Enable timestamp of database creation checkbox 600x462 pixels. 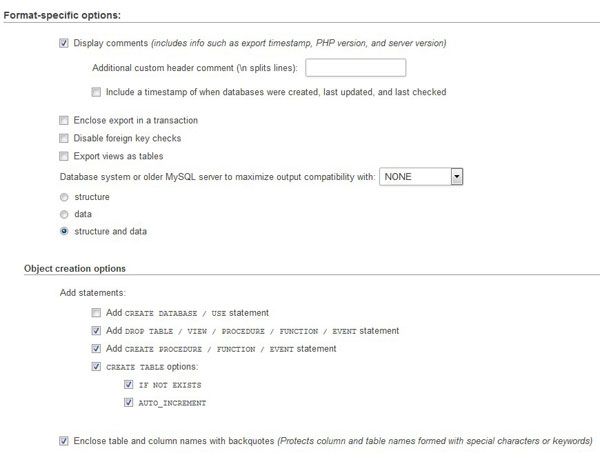click(96, 92)
